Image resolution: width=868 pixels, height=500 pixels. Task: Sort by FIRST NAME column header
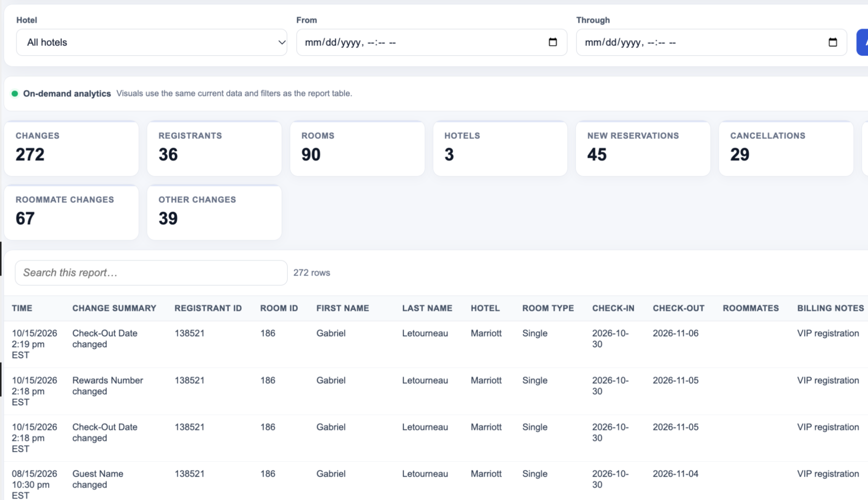(342, 308)
